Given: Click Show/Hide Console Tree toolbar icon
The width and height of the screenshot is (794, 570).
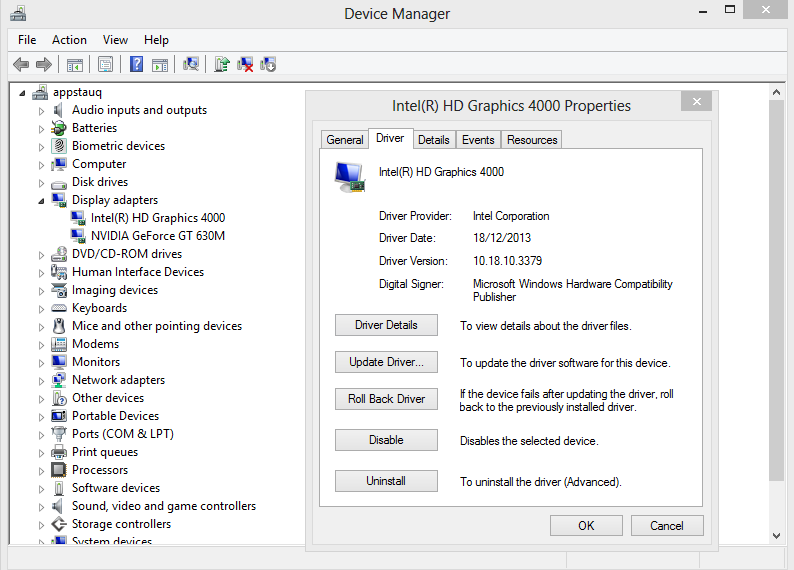Looking at the screenshot, I should pos(74,65).
